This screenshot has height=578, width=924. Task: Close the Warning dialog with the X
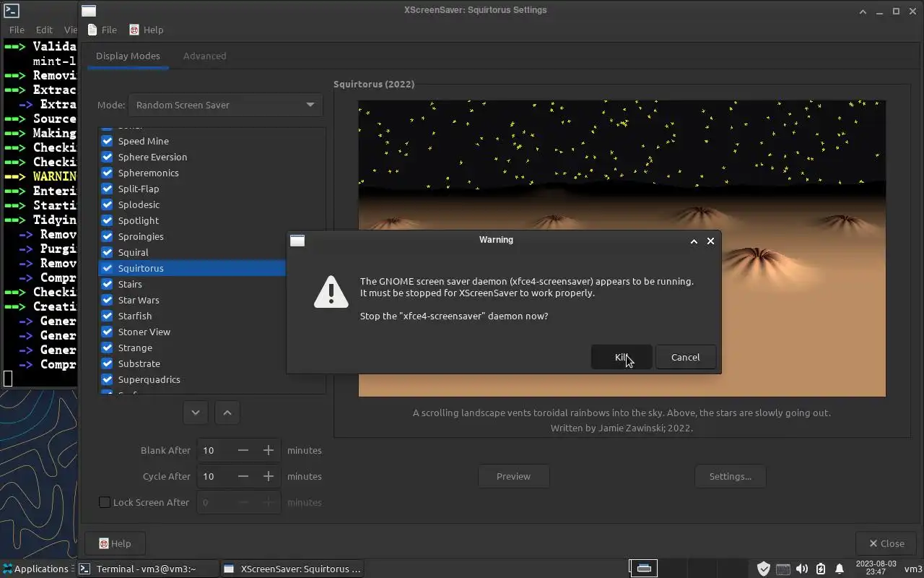[x=710, y=241]
